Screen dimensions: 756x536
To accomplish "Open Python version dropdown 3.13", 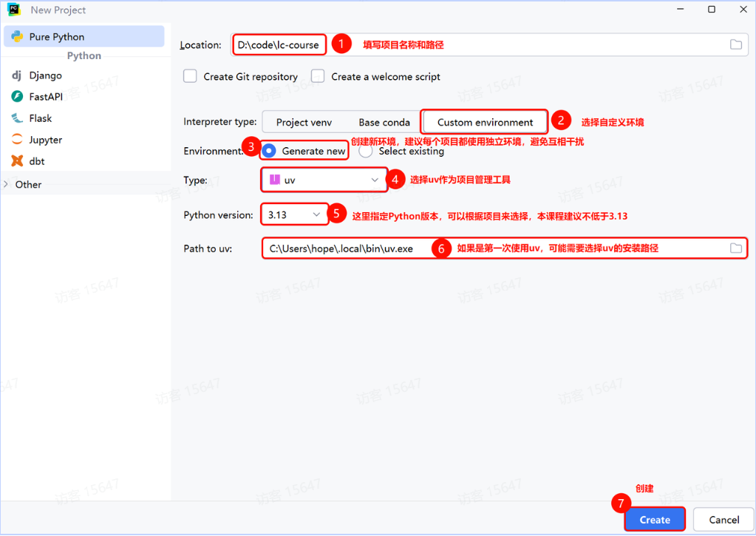I will point(295,214).
